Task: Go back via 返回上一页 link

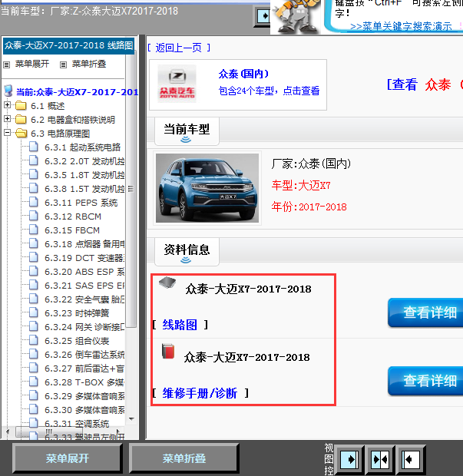Action: 179,48
